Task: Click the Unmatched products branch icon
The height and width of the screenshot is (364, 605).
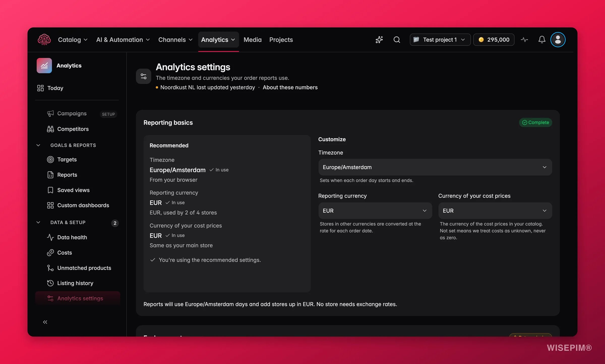Action: (x=50, y=268)
